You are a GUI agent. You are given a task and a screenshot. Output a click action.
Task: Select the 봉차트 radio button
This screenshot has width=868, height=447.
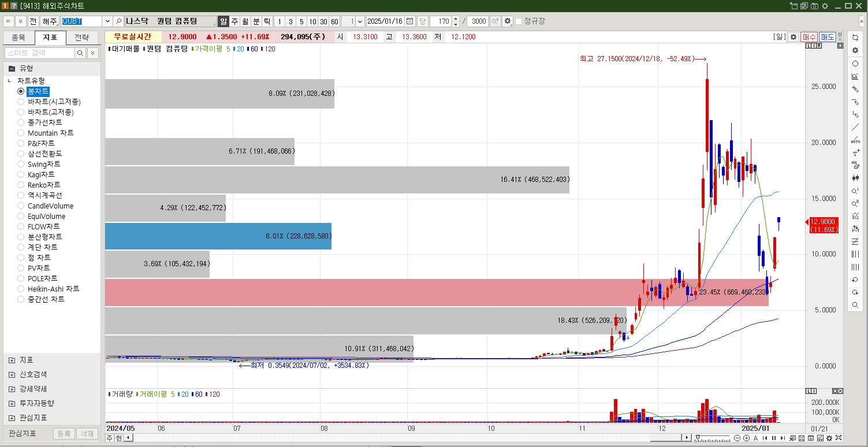(x=21, y=91)
